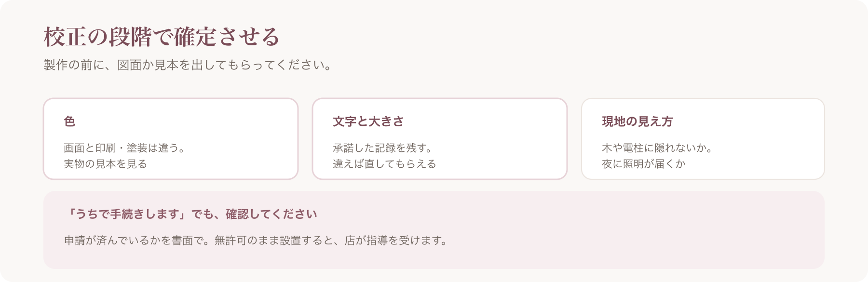Select the 文字と大きさ card
This screenshot has width=868, height=282.
click(440, 139)
